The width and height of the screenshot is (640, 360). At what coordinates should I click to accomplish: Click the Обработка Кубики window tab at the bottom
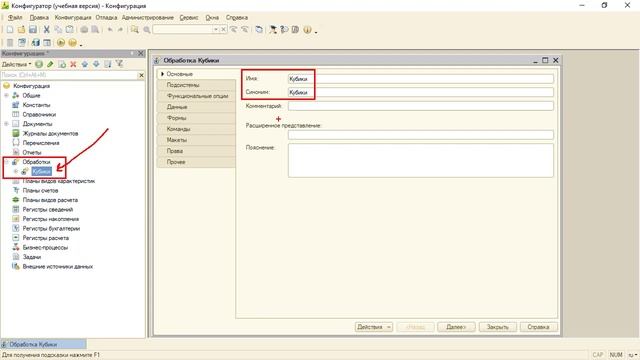pos(43,344)
